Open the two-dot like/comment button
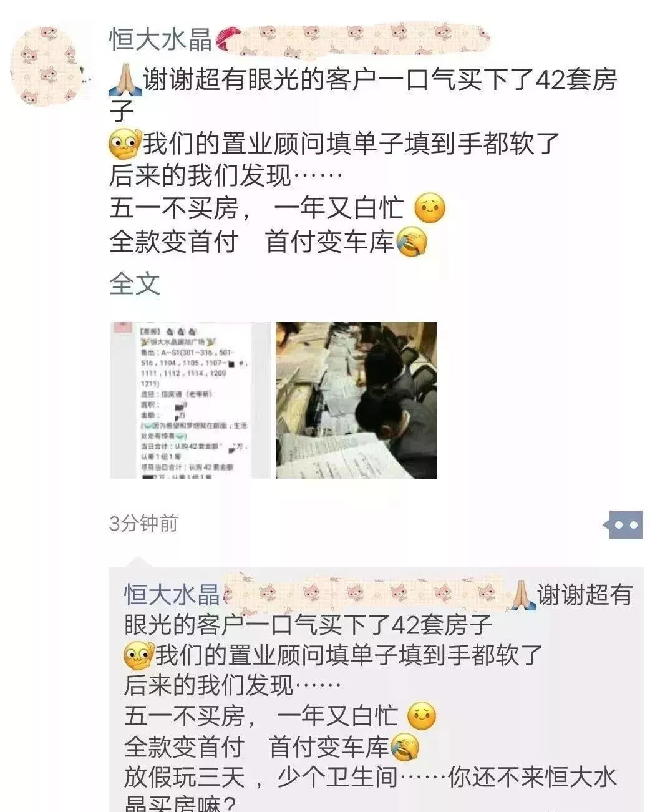Screen dimensions: 660x812 point(623,526)
